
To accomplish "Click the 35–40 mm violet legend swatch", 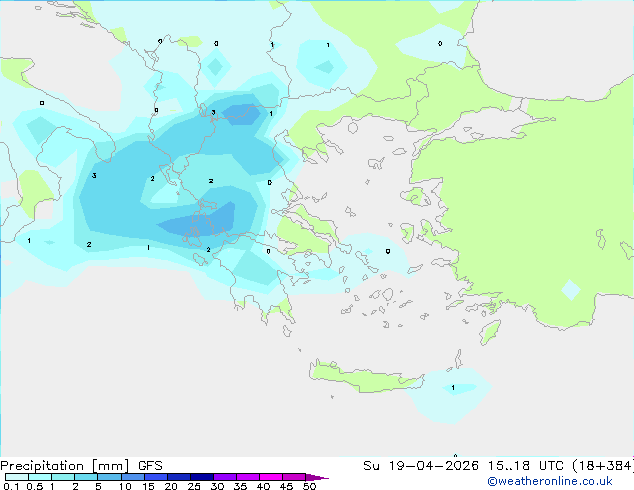I will coord(248,477).
